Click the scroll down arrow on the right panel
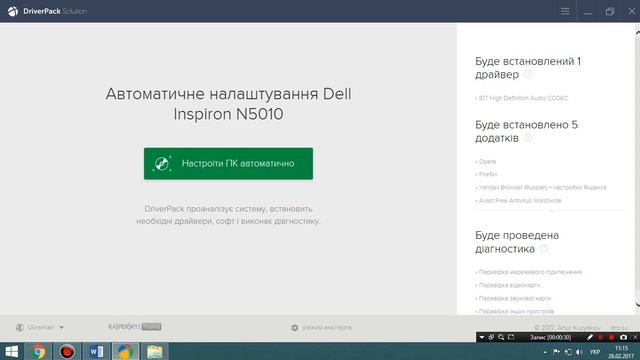This screenshot has width=640, height=360. coord(638,304)
